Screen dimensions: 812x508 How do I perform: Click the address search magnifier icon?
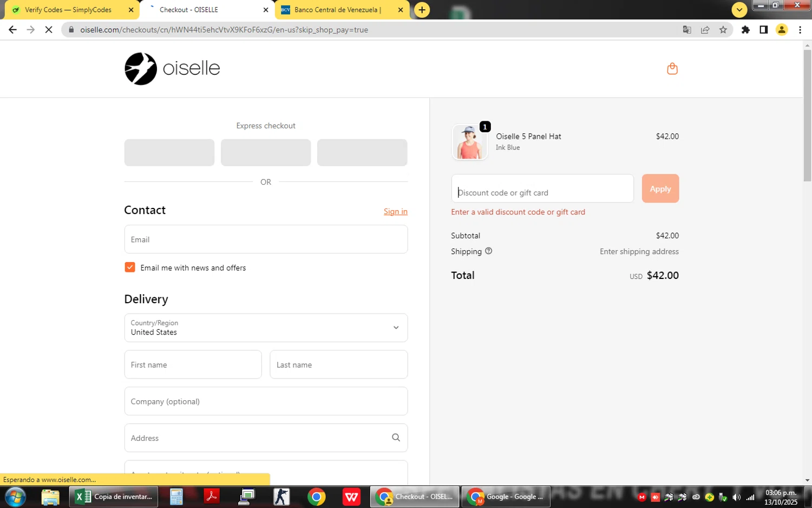396,438
